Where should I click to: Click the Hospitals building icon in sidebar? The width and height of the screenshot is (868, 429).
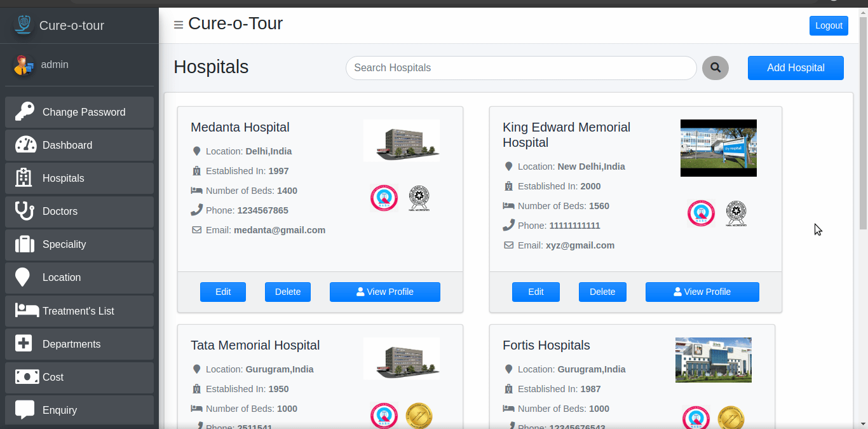coord(24,178)
